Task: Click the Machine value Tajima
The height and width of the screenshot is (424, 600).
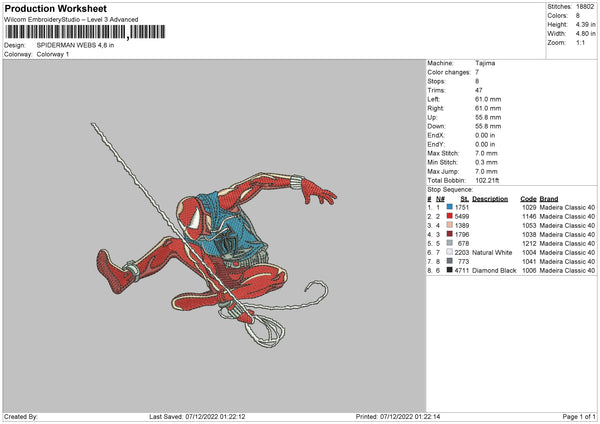Action: click(485, 63)
